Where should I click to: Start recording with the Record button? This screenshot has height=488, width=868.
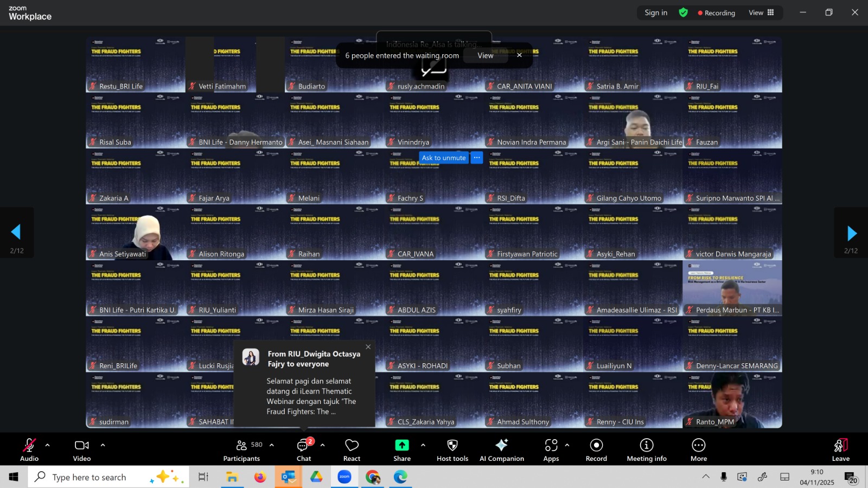(x=596, y=450)
